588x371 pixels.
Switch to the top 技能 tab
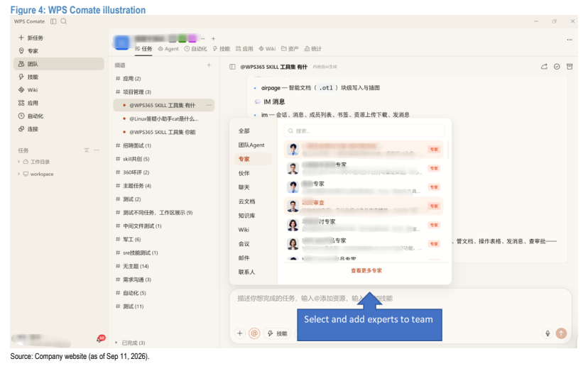click(222, 49)
